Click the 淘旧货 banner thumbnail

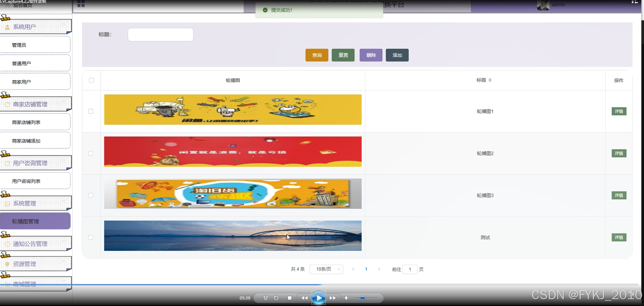[233, 193]
